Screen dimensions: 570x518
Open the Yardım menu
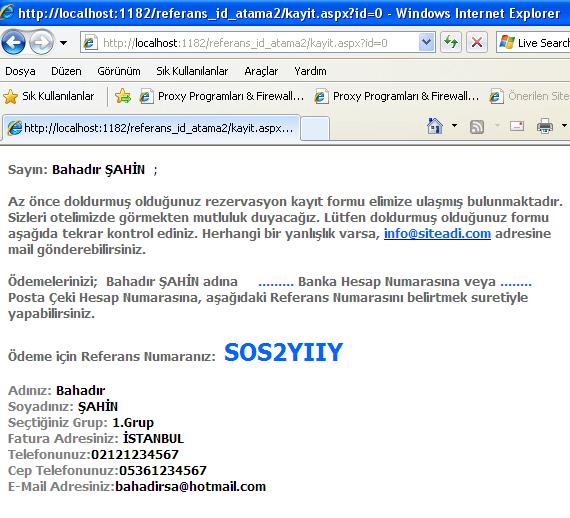point(310,71)
